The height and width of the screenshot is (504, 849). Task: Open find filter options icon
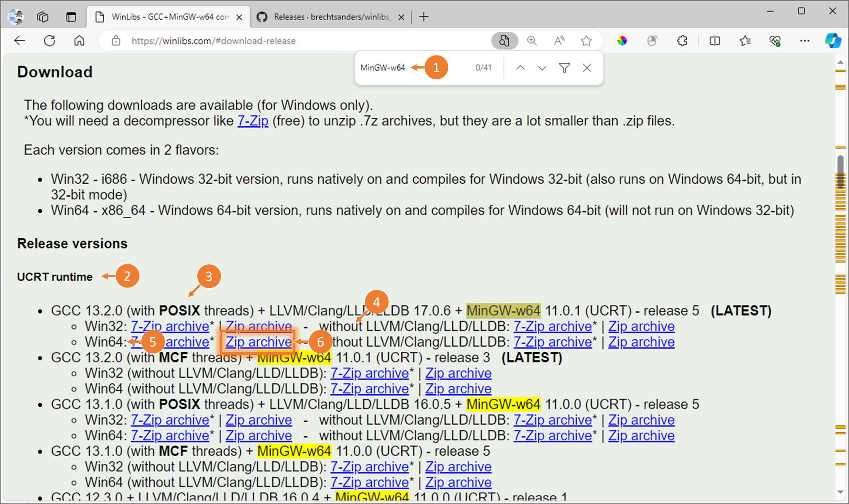click(x=564, y=68)
